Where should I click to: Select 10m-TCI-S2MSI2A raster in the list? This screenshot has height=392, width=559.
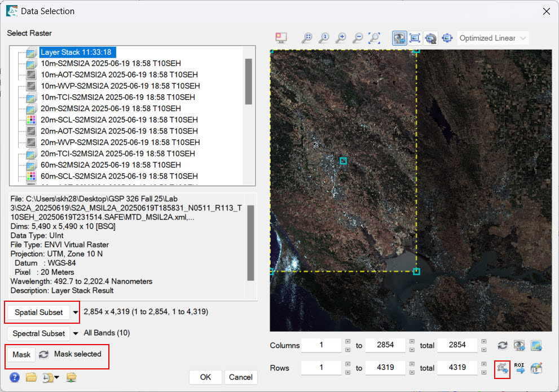(x=117, y=97)
